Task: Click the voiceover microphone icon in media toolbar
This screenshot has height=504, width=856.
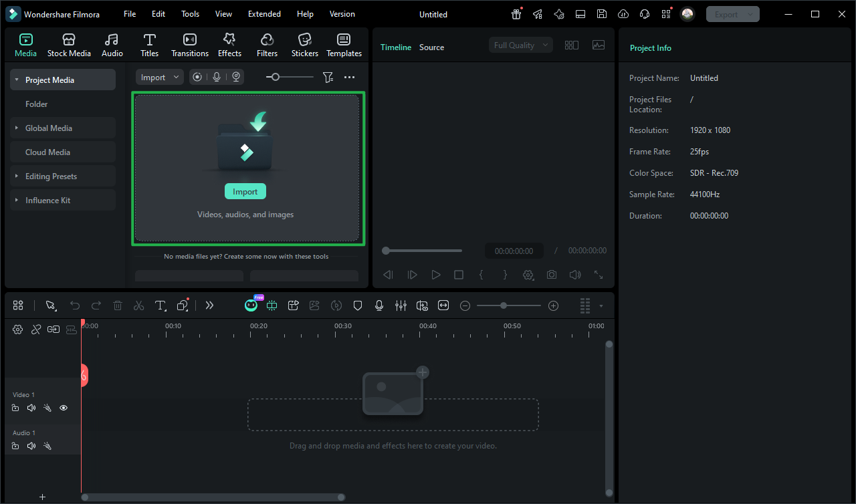Action: coord(217,78)
